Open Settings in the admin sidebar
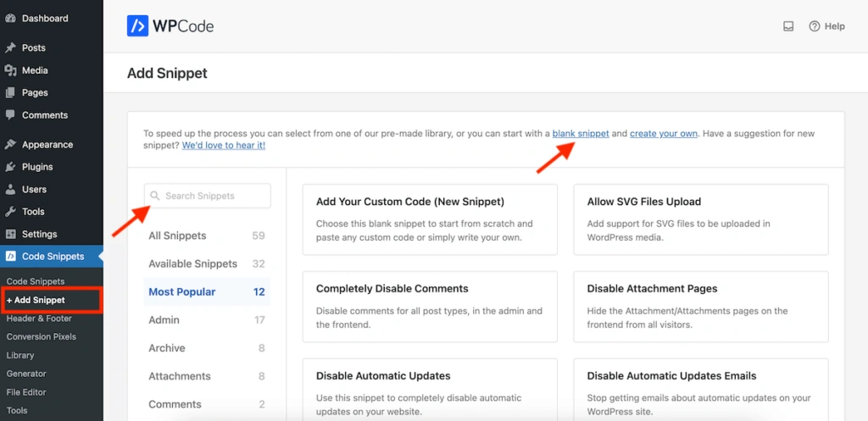The image size is (868, 421). pos(39,234)
